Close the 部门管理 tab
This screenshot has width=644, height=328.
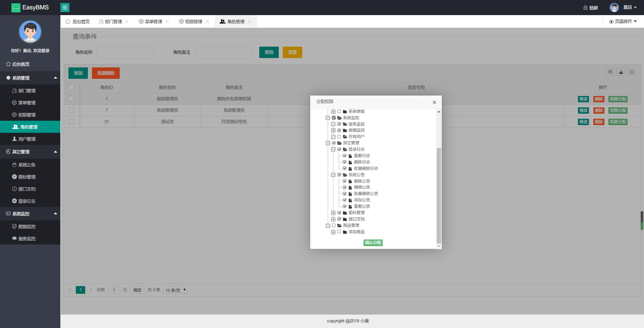click(127, 21)
